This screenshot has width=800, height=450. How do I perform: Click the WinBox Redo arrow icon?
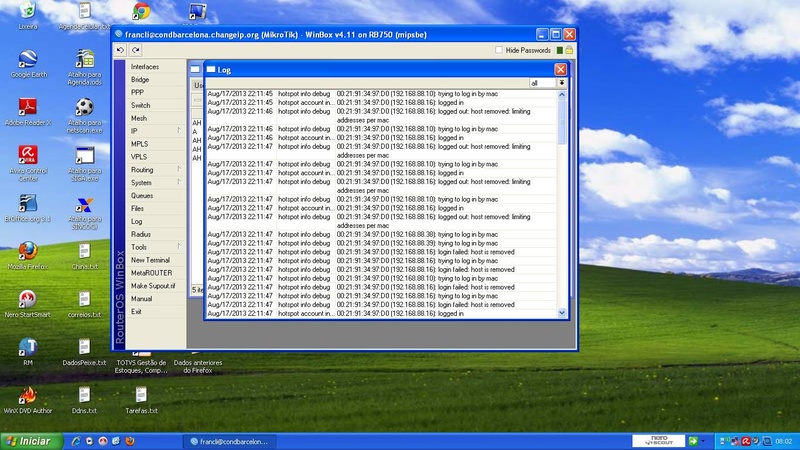[136, 50]
